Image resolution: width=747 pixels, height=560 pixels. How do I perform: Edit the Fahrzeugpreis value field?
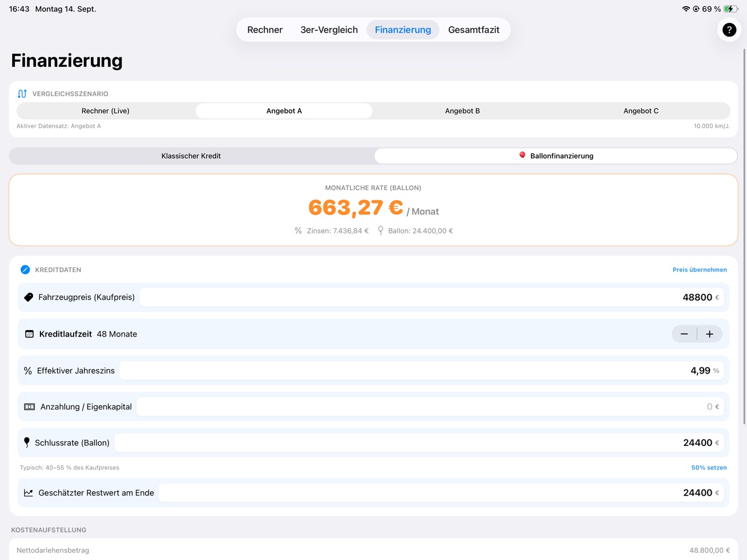(431, 297)
